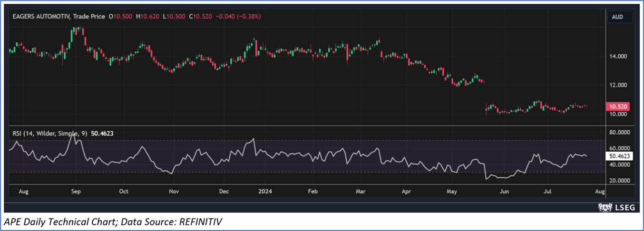Click the 14.000 price axis label
The image size is (644, 231).
[617, 56]
